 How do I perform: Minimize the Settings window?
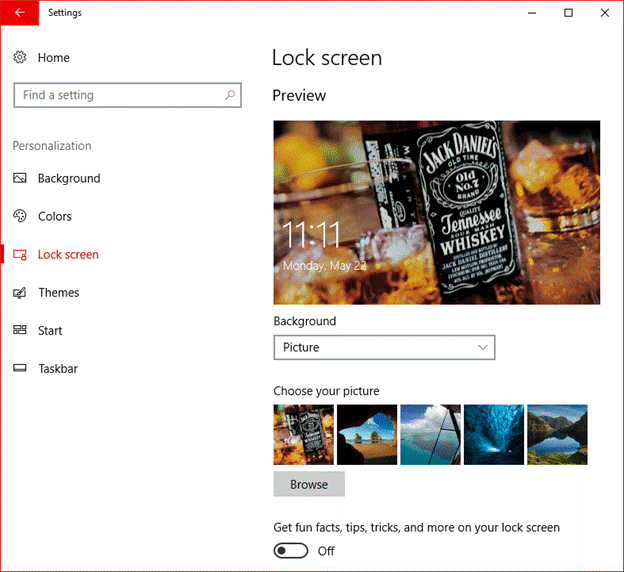532,13
